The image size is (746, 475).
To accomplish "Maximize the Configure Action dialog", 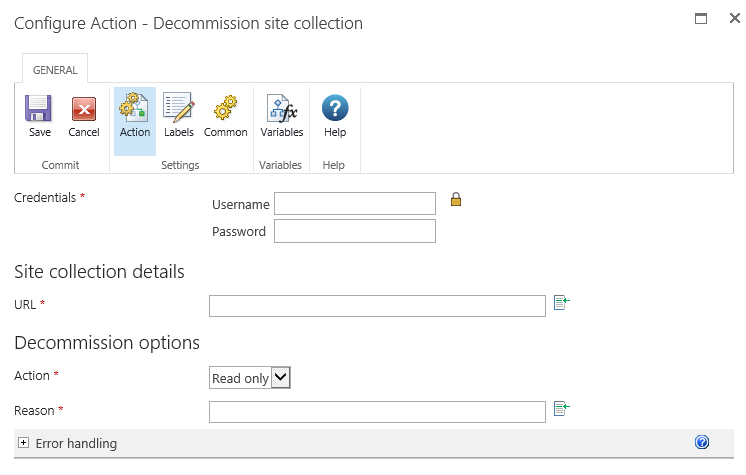I will [x=701, y=18].
